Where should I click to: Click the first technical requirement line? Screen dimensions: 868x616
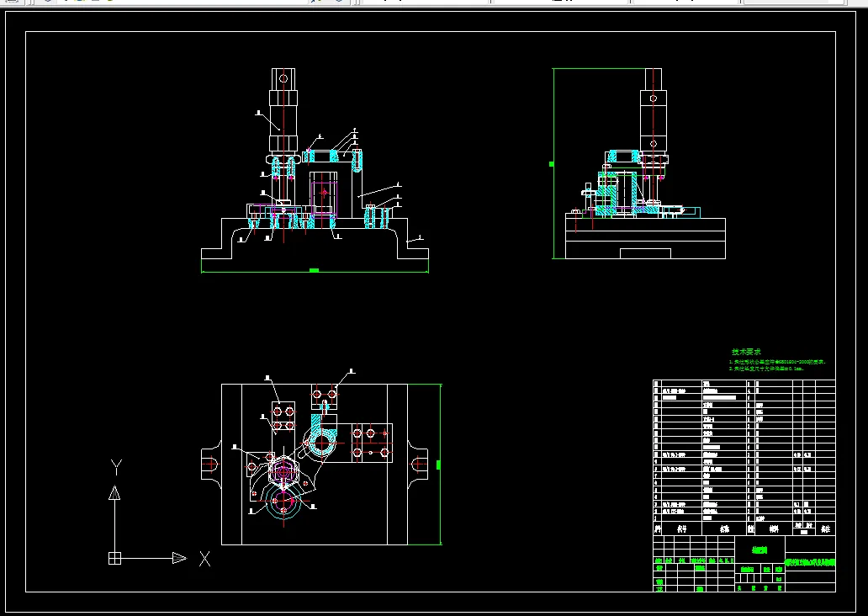[777, 362]
